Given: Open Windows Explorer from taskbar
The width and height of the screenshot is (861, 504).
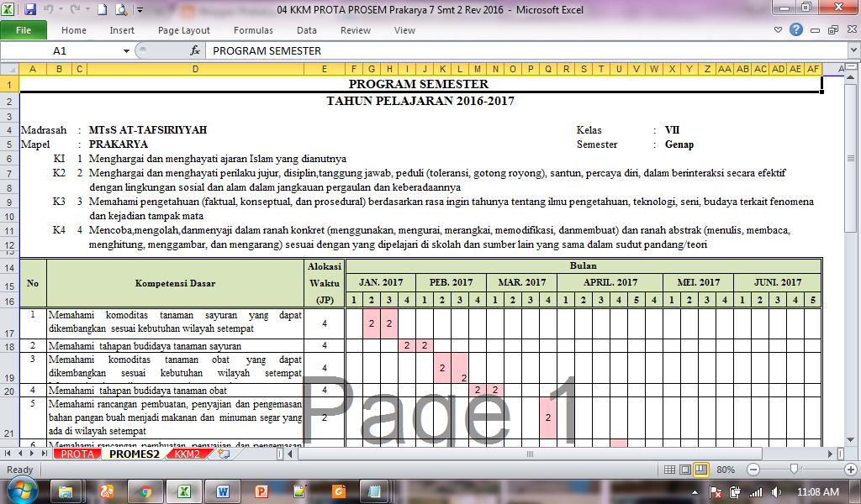Looking at the screenshot, I should pos(66,491).
